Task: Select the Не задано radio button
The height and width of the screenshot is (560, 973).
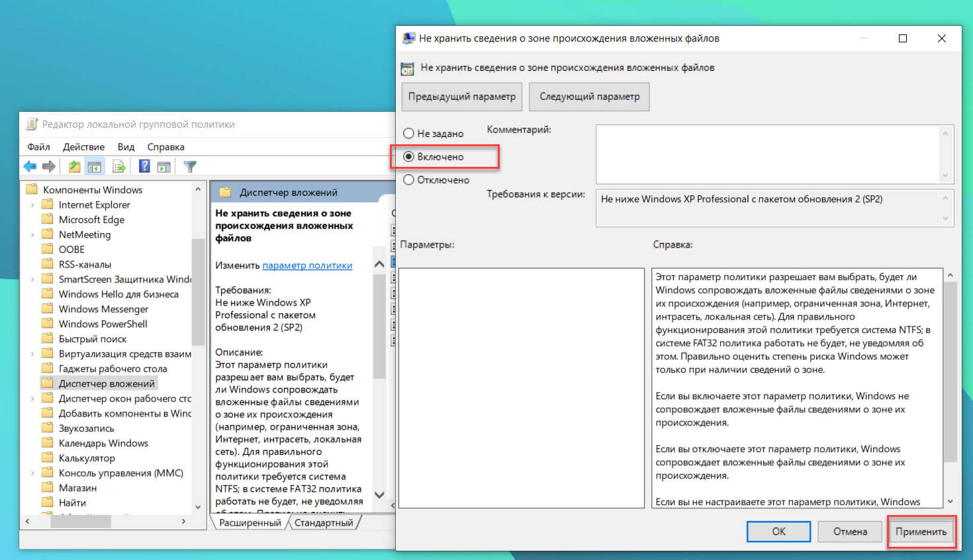Action: [x=408, y=134]
